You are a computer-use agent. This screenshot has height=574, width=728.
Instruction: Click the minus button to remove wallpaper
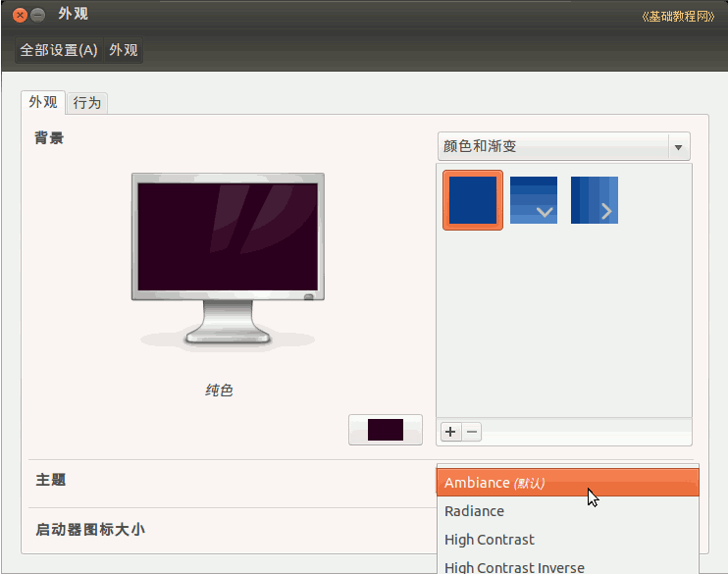click(472, 431)
